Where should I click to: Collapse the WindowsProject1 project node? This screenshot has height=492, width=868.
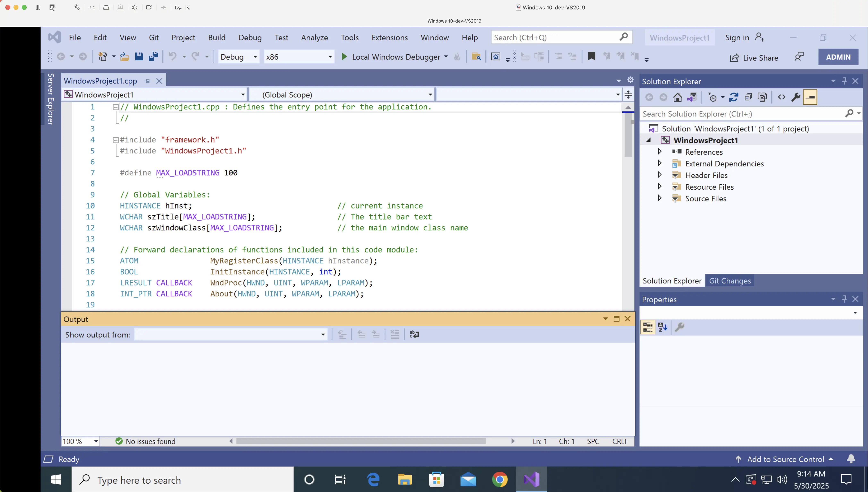point(648,140)
